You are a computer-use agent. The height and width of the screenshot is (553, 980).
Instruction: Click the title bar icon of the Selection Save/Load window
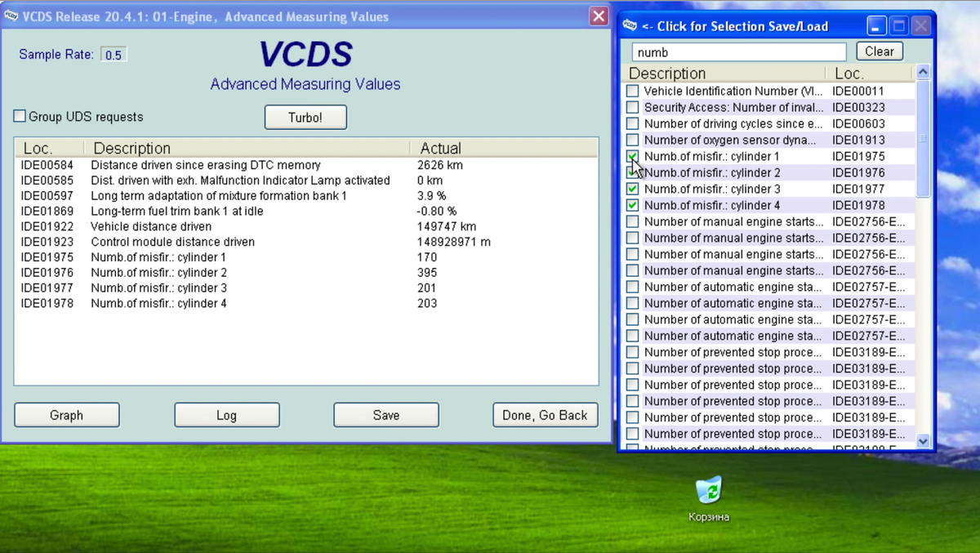point(630,26)
